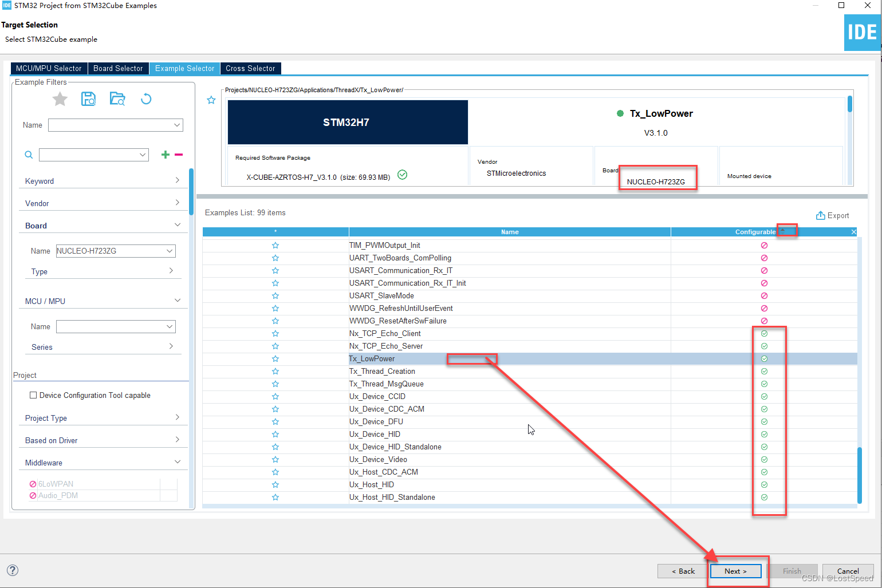882x588 pixels.
Task: Select the Example Selector tab
Action: 184,68
